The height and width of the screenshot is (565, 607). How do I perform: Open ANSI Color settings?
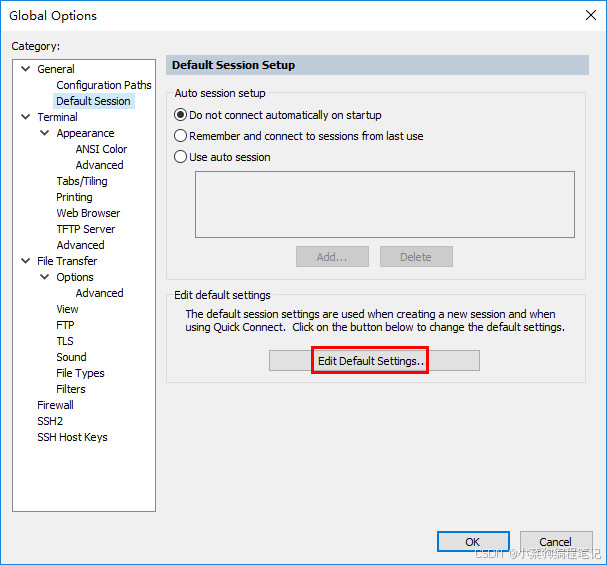click(x=101, y=149)
